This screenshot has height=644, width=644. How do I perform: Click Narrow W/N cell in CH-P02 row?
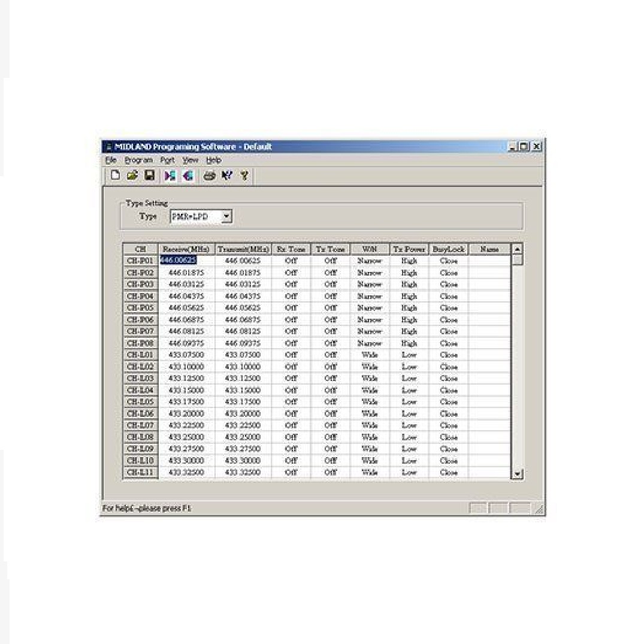(x=370, y=273)
